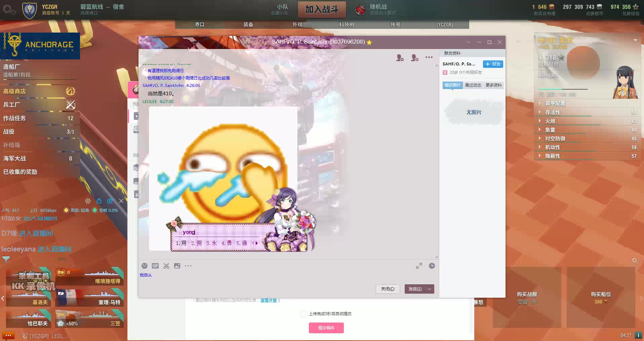Select the 三笠 ship card

coord(90,319)
